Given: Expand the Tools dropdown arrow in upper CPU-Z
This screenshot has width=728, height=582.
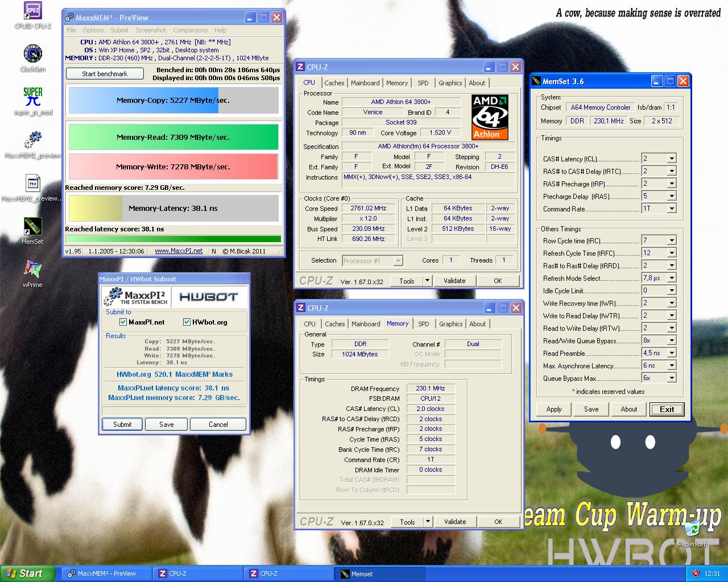Looking at the screenshot, I should coord(428,281).
